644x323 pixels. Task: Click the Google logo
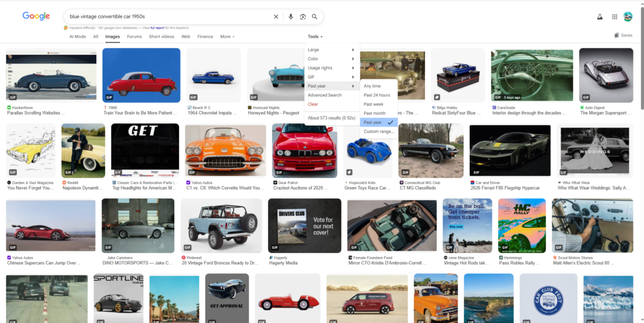[x=36, y=16]
